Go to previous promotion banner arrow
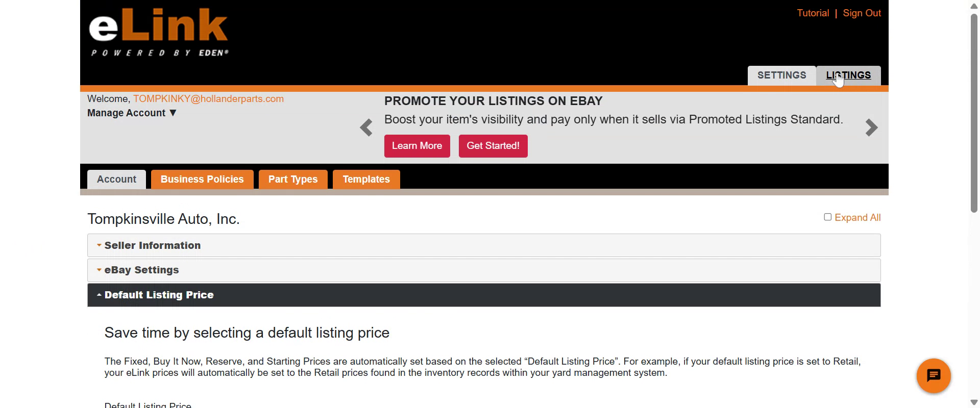 (x=366, y=127)
